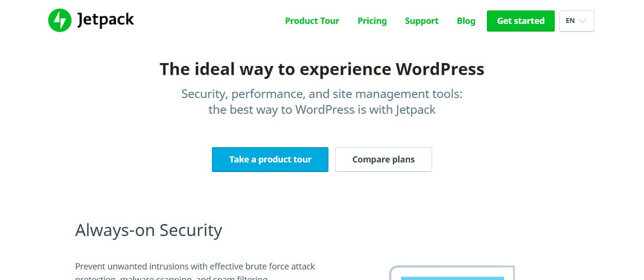Click the EN label in the language selector
Image resolution: width=644 pixels, height=280 pixels.
pos(570,21)
